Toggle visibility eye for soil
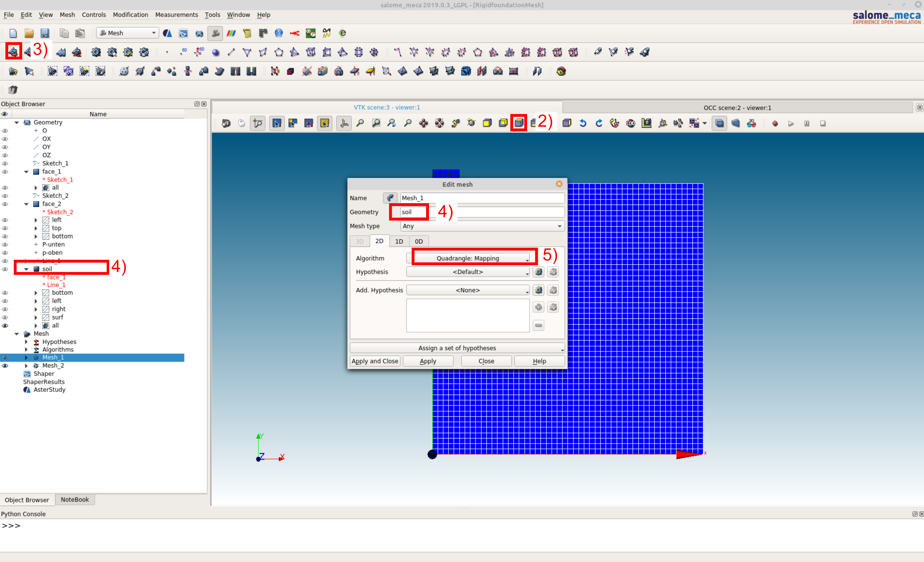 pos(5,269)
